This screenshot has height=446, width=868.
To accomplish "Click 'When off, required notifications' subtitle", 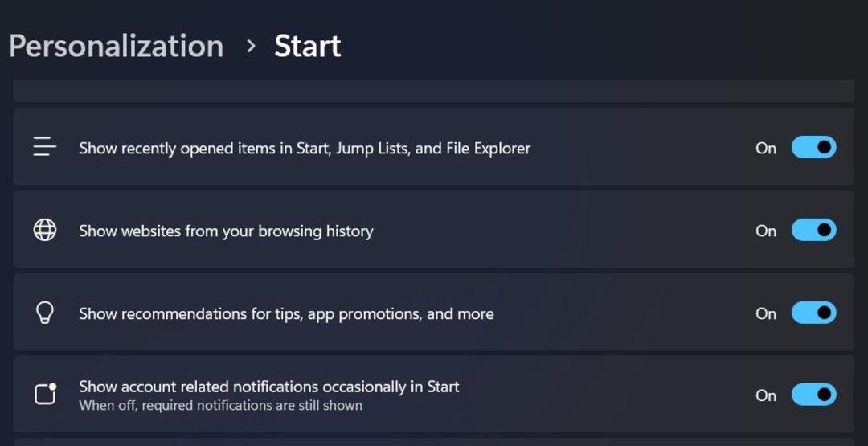I will (220, 406).
